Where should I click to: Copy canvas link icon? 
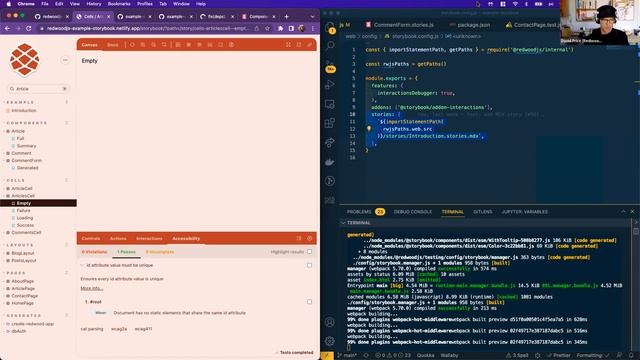tap(309, 45)
